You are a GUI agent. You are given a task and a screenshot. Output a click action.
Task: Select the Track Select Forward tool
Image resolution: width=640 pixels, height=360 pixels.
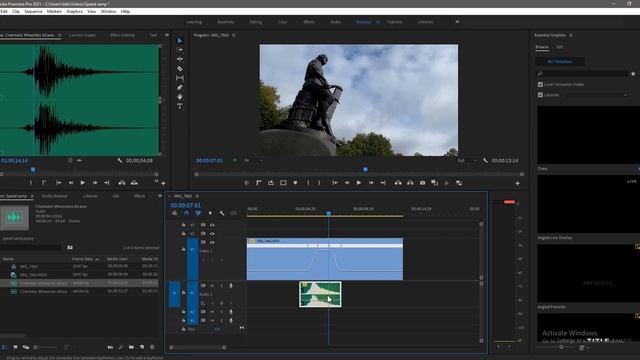(x=180, y=50)
